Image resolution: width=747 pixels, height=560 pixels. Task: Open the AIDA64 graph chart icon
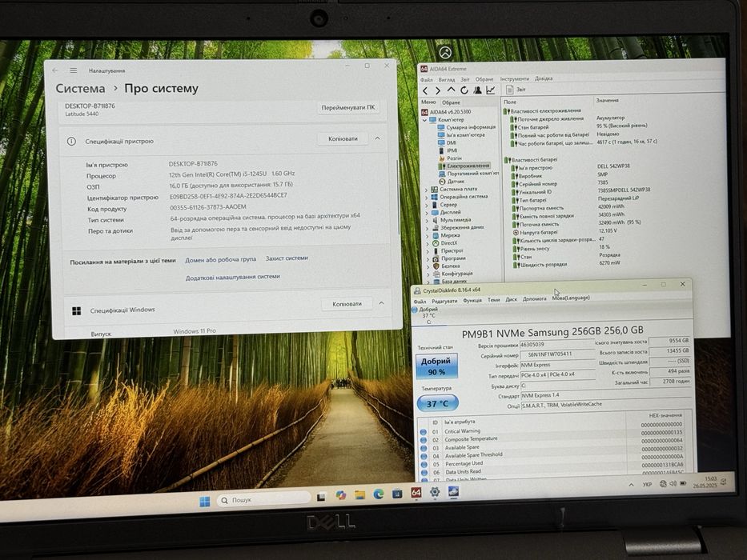pyautogui.click(x=491, y=90)
